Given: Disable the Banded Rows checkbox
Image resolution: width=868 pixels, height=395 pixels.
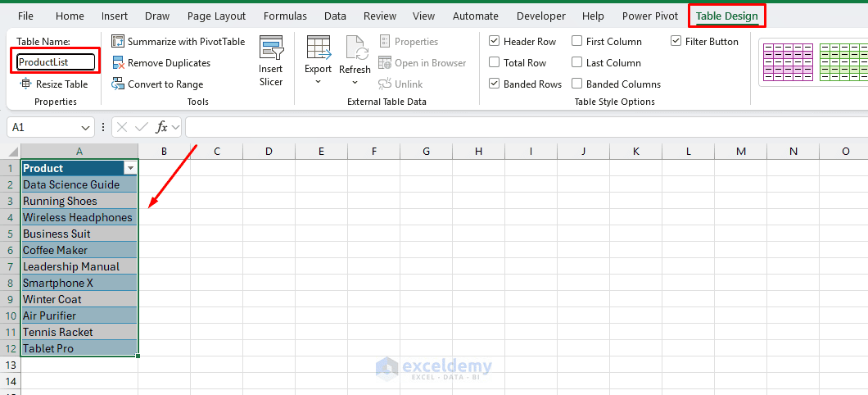Looking at the screenshot, I should coord(495,84).
